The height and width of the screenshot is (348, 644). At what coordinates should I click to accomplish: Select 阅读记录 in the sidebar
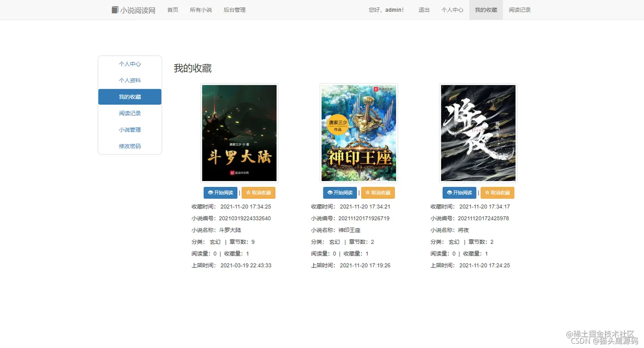[x=130, y=113]
